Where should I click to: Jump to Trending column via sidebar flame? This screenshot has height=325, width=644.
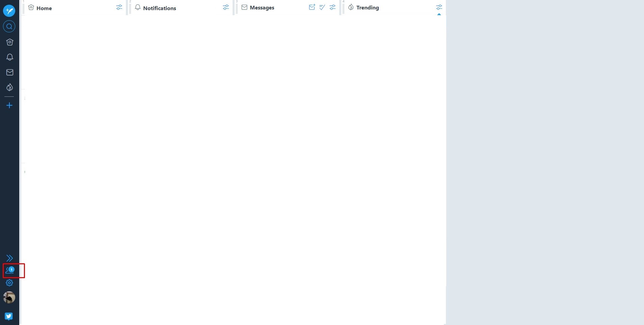coord(9,88)
